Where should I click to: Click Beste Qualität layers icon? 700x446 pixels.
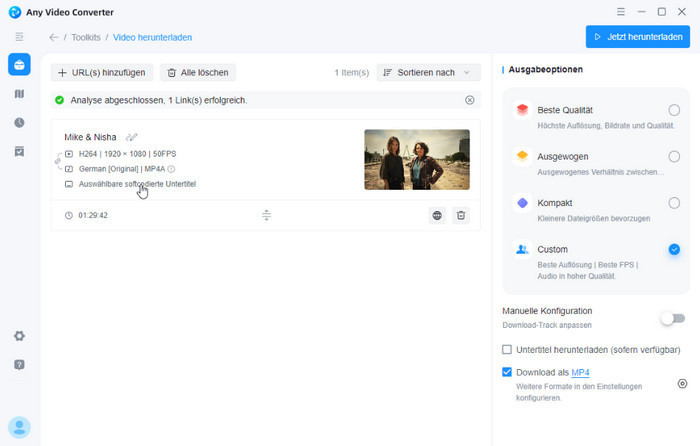522,110
